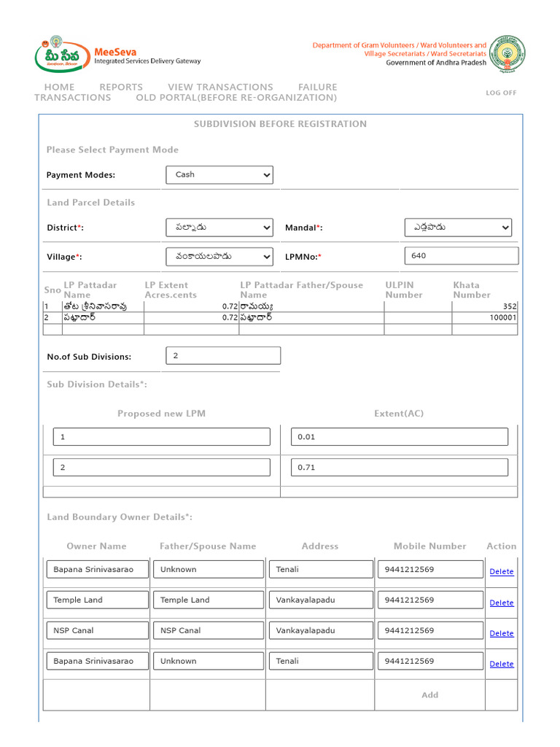Click mobile number field in NSP Canal row
Viewport: 560px width, 747px height.
430,630
